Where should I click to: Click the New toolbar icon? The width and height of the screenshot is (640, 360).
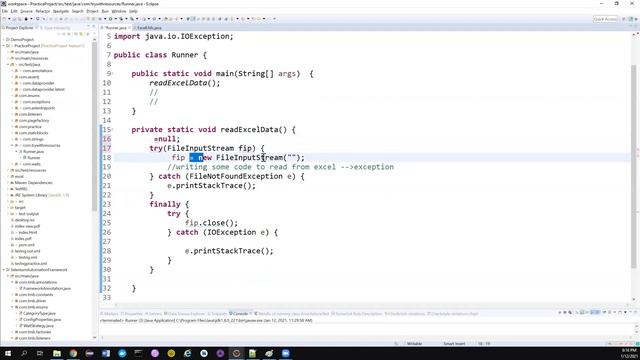pos(4,19)
